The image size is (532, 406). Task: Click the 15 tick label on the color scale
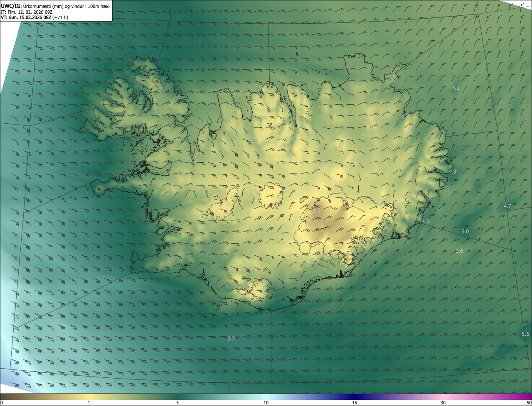355,403
